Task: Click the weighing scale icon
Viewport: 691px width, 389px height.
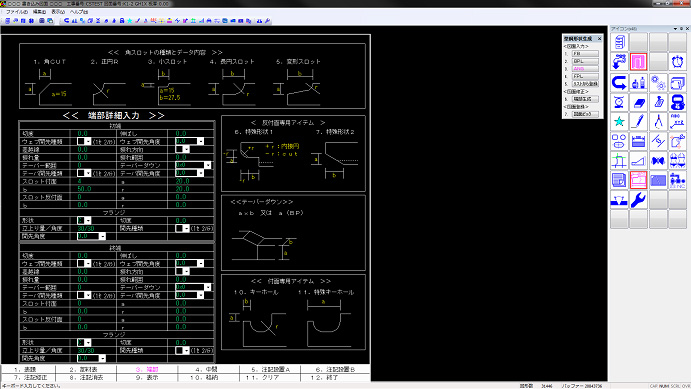Action: click(x=619, y=103)
